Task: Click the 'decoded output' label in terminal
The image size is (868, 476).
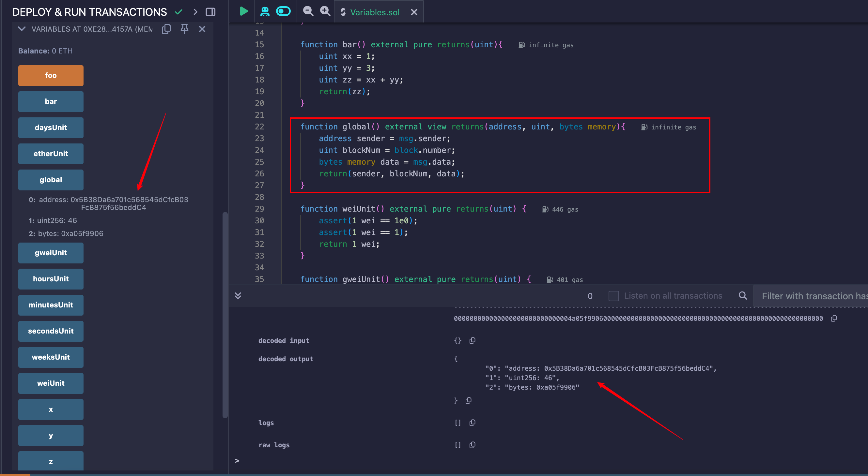Action: pyautogui.click(x=286, y=359)
